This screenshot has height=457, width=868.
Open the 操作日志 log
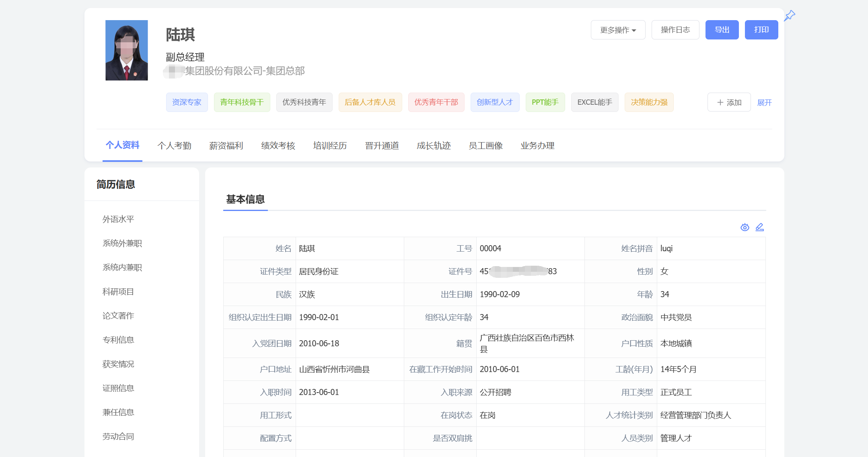(675, 30)
